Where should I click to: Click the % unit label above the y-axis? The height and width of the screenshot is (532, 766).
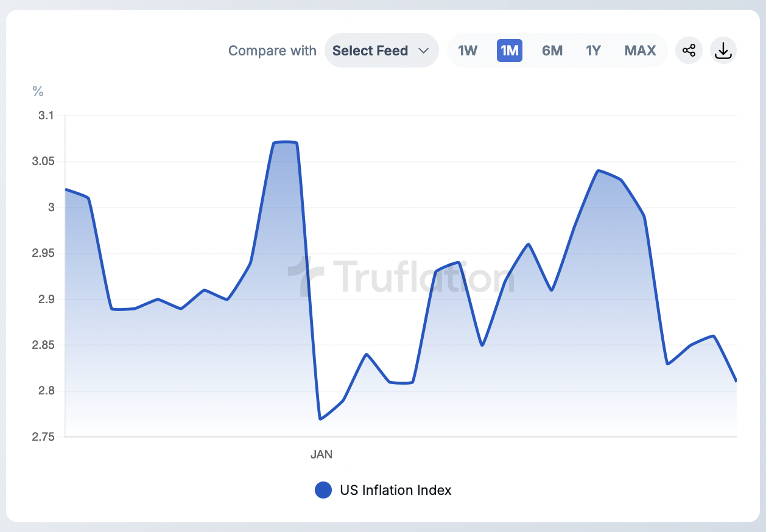tap(38, 91)
